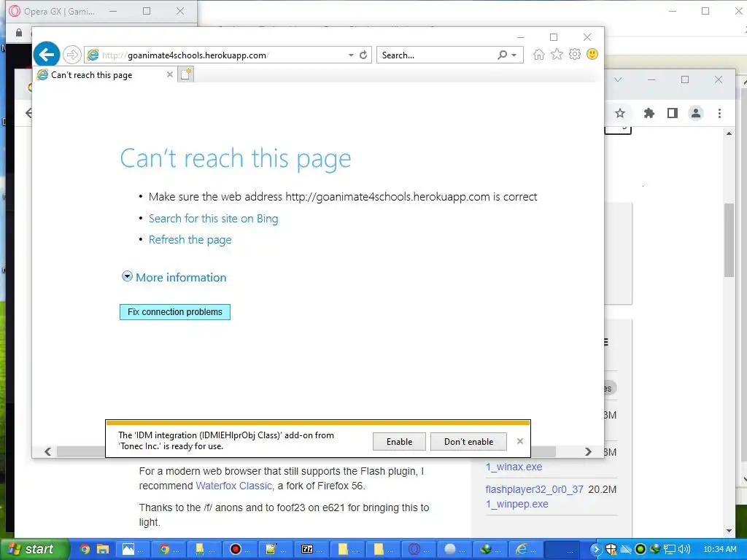The width and height of the screenshot is (747, 560).
Task: Toggle Chrome side panel icon
Action: coord(672,113)
